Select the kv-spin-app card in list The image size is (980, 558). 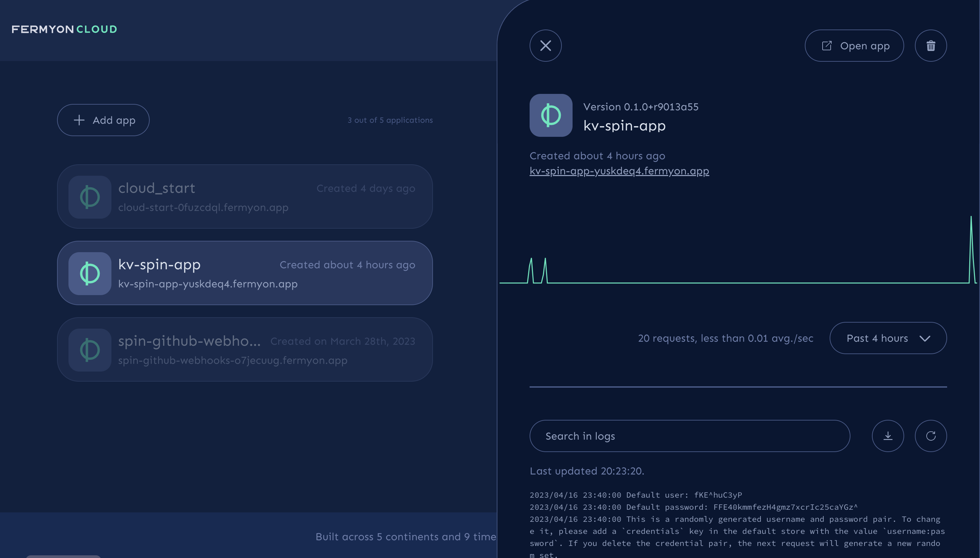coord(245,273)
